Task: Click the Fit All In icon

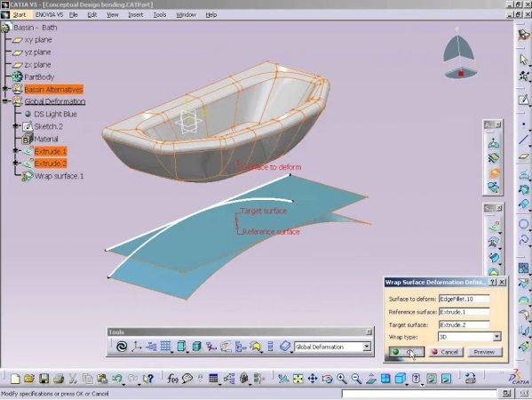Action: click(x=298, y=379)
